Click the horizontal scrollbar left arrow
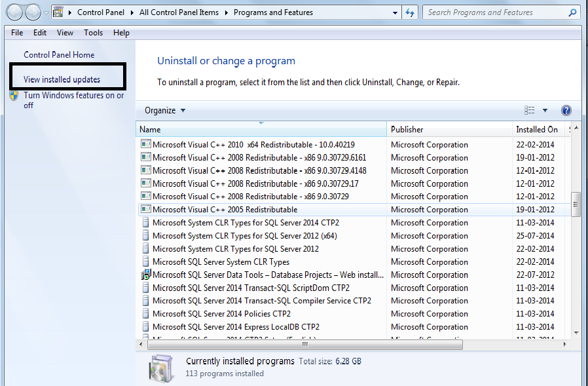 pyautogui.click(x=141, y=344)
